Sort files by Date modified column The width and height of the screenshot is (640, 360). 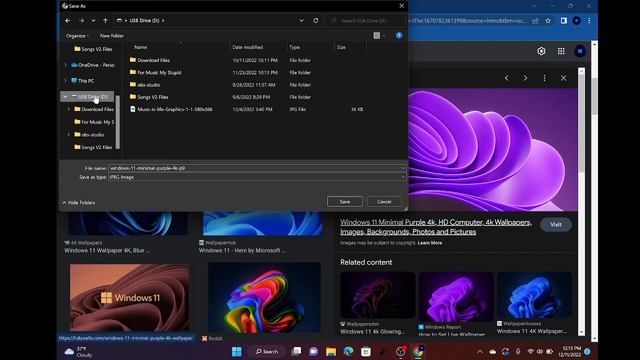pyautogui.click(x=248, y=47)
